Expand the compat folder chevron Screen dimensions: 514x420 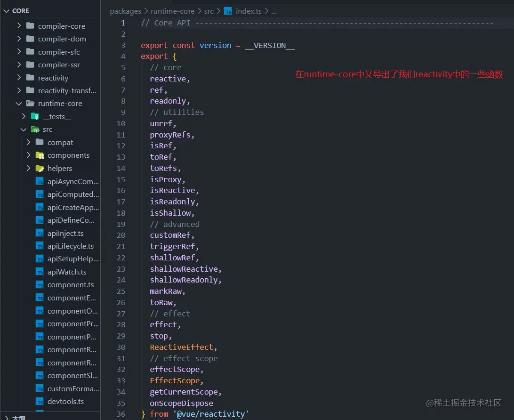point(28,142)
